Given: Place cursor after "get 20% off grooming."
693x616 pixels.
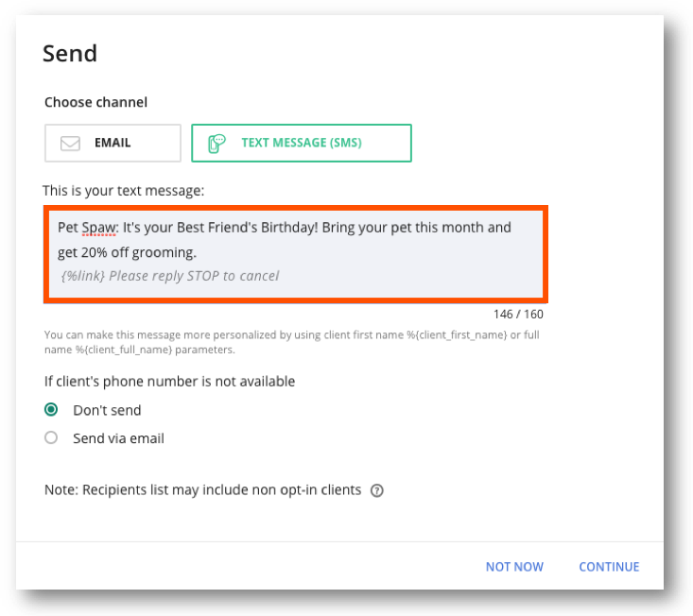Looking at the screenshot, I should [x=198, y=252].
